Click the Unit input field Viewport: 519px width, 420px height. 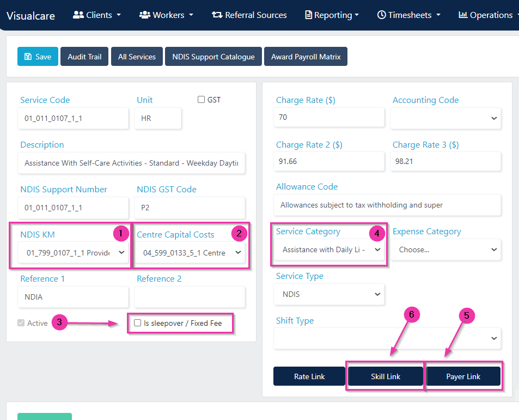point(158,118)
